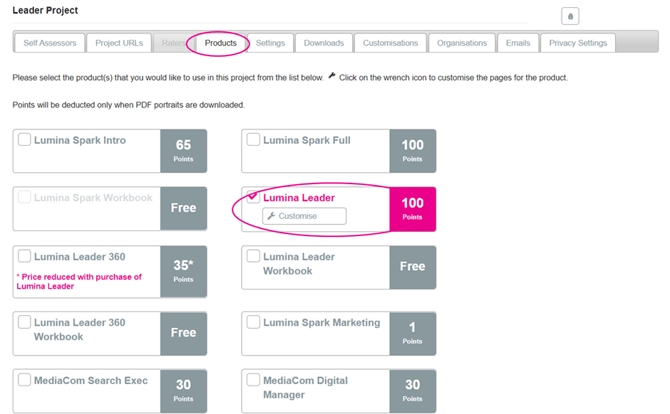This screenshot has height=414, width=670.
Task: Tick the Lumina Spark Marketing checkbox
Action: click(x=253, y=322)
